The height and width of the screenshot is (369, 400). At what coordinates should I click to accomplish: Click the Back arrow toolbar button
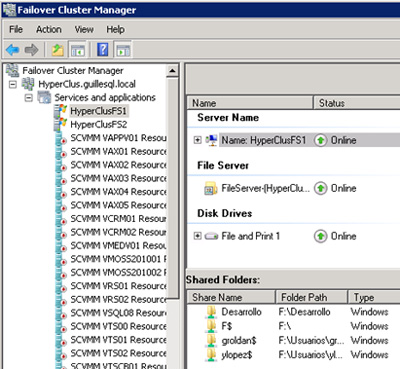(12, 50)
